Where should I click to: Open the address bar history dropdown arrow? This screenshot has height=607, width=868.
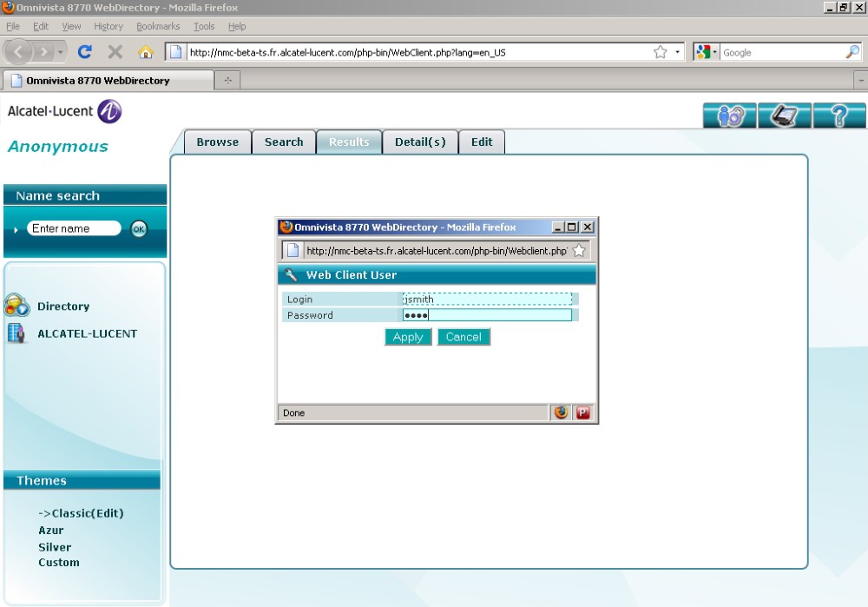(x=677, y=52)
